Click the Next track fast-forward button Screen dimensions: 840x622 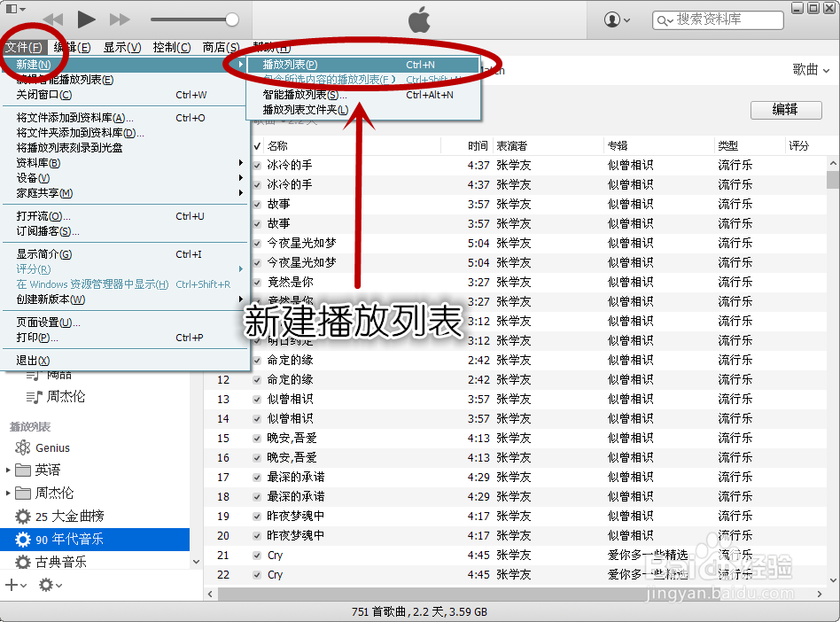click(120, 19)
